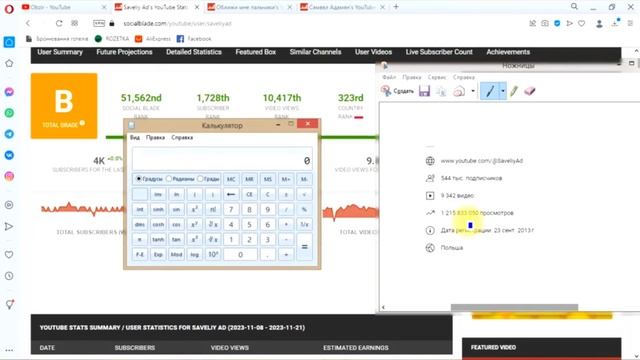Open send snip dropdown arrow in Snipping Tool
This screenshot has height=360, width=640.
click(473, 91)
